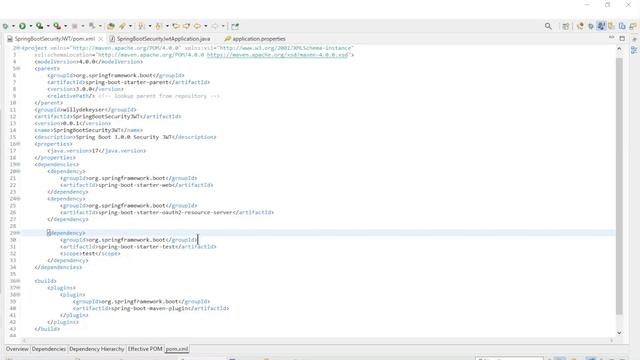Maximize the editor area icon
The image size is (640, 360).
622,38
